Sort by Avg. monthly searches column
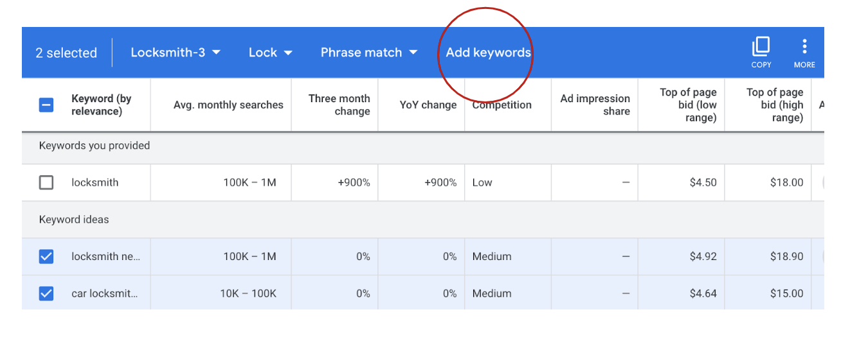Viewport: 868px width, 339px height. tap(228, 105)
